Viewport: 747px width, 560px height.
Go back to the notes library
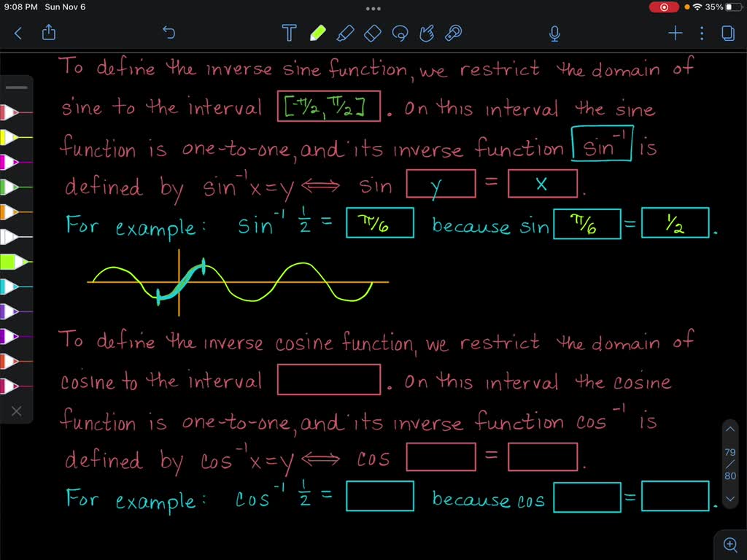(18, 33)
